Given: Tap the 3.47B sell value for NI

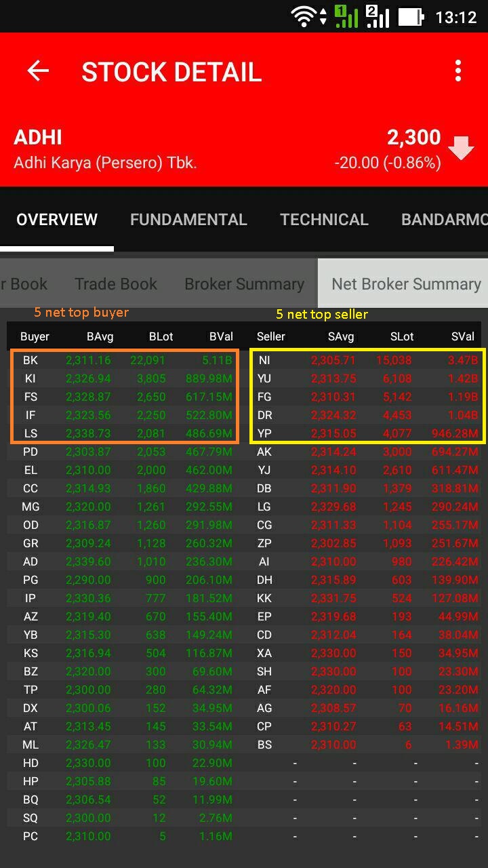Looking at the screenshot, I should (463, 360).
